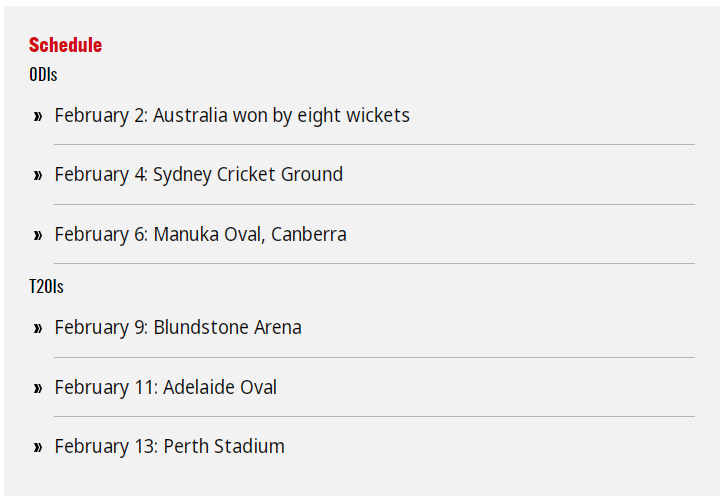Click the bullet marker beside the February 2 entry
Viewport: 725px width, 500px height.
(38, 117)
